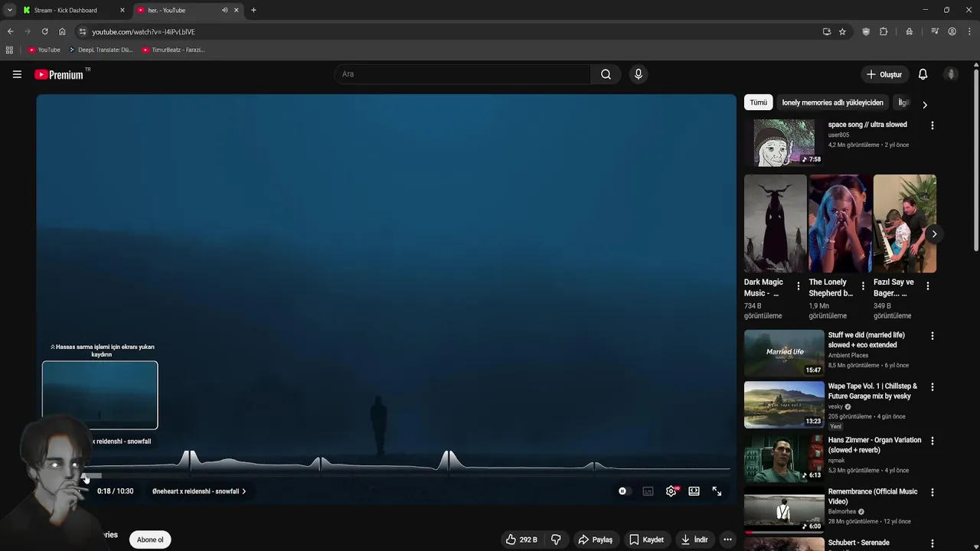Go to the YouTube Premium home logo

[59, 74]
